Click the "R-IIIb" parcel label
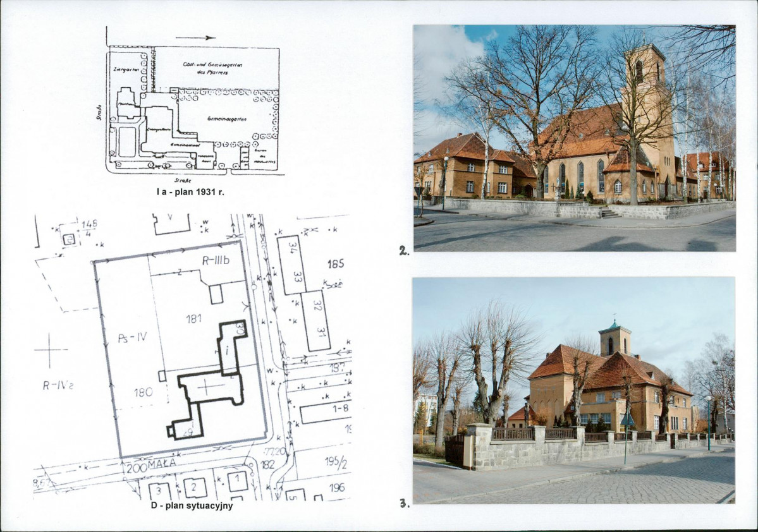 (x=216, y=261)
